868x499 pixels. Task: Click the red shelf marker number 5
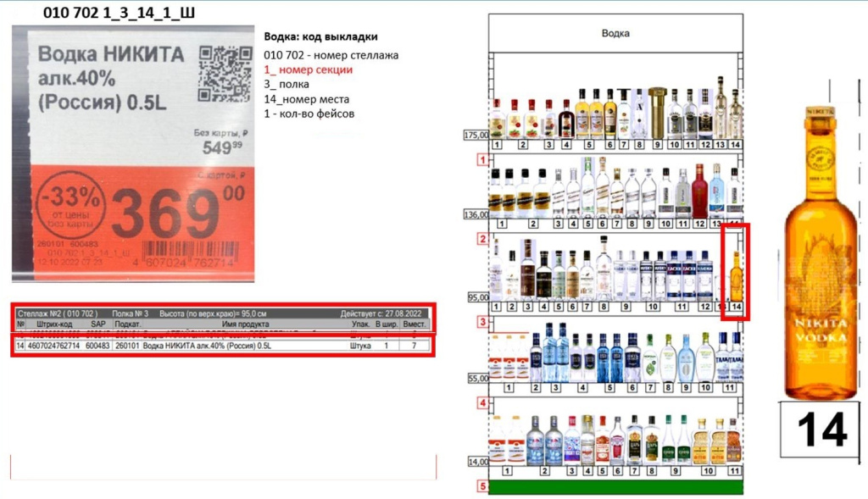tap(481, 486)
